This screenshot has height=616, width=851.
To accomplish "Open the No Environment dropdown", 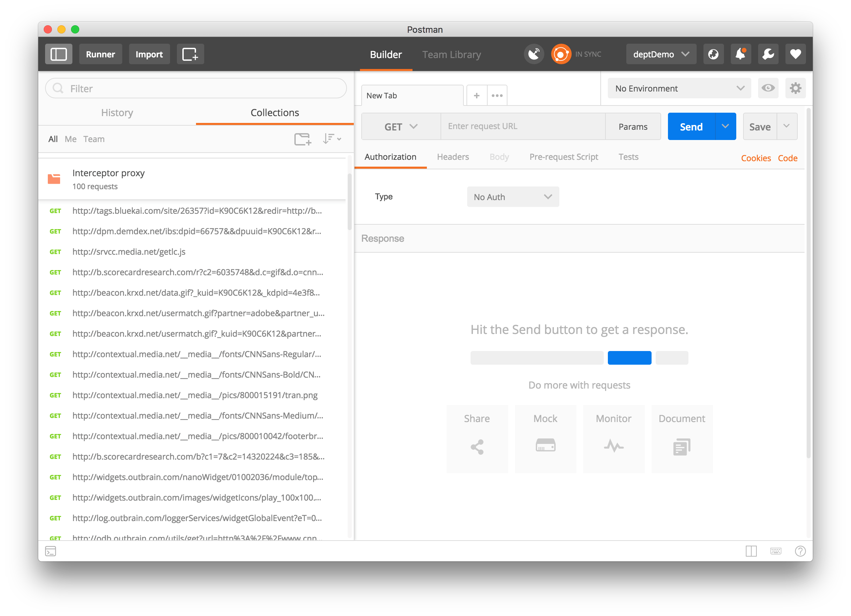I will tap(679, 88).
